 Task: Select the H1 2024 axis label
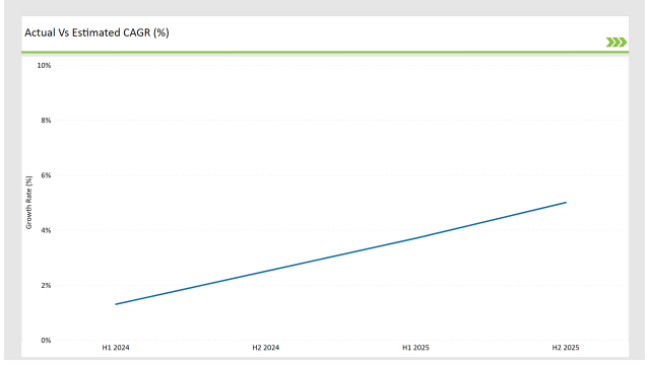(x=116, y=348)
